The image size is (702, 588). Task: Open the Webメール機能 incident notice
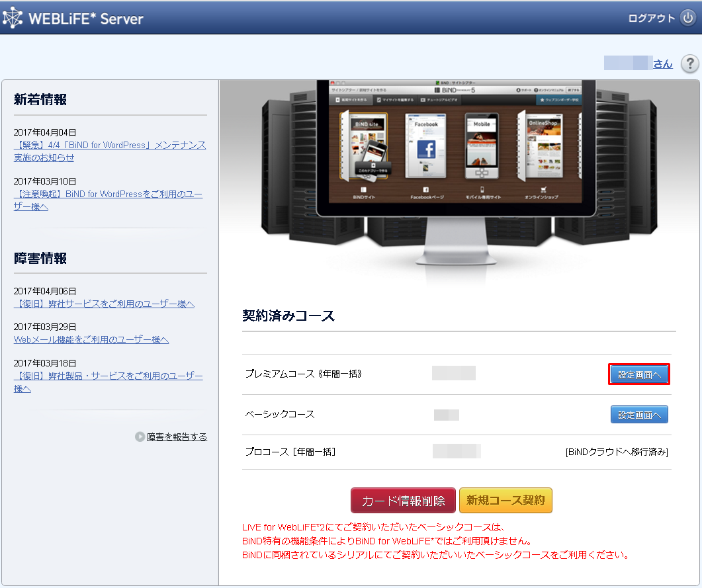pyautogui.click(x=91, y=339)
